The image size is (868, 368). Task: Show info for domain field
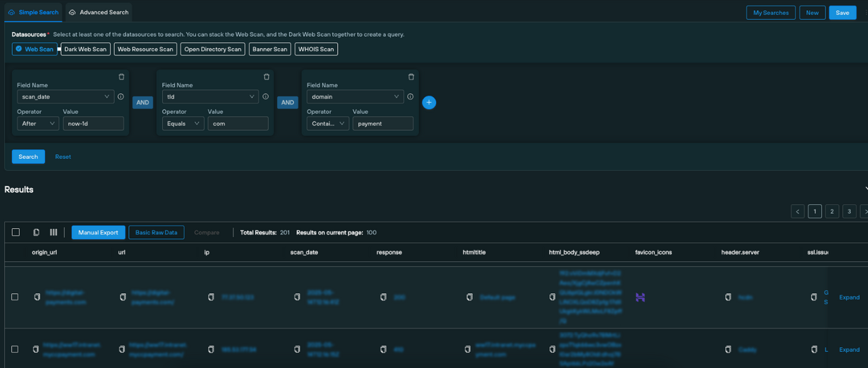click(411, 97)
